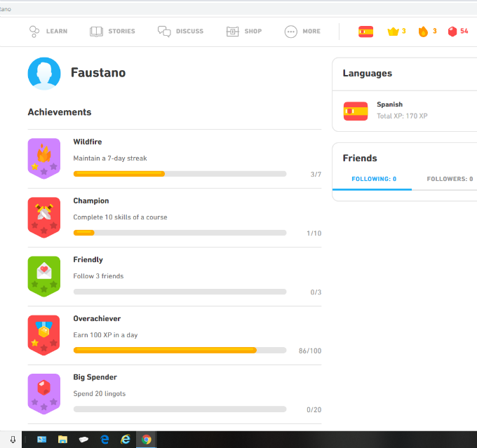This screenshot has width=477, height=448.
Task: Click the 86/100 progress value
Action: point(310,351)
